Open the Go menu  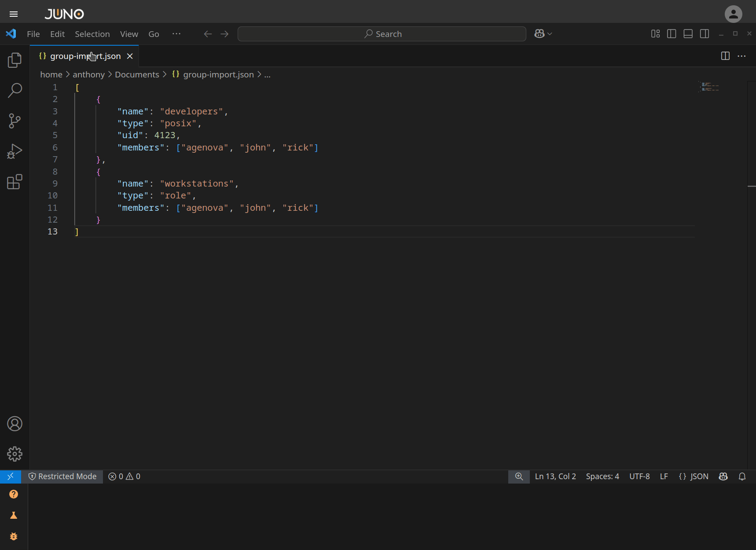tap(154, 34)
